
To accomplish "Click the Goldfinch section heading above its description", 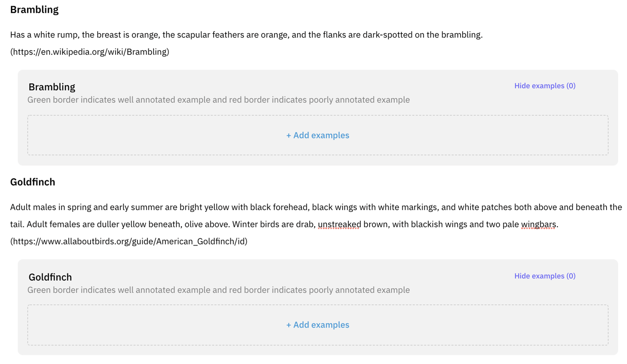I will (x=33, y=182).
